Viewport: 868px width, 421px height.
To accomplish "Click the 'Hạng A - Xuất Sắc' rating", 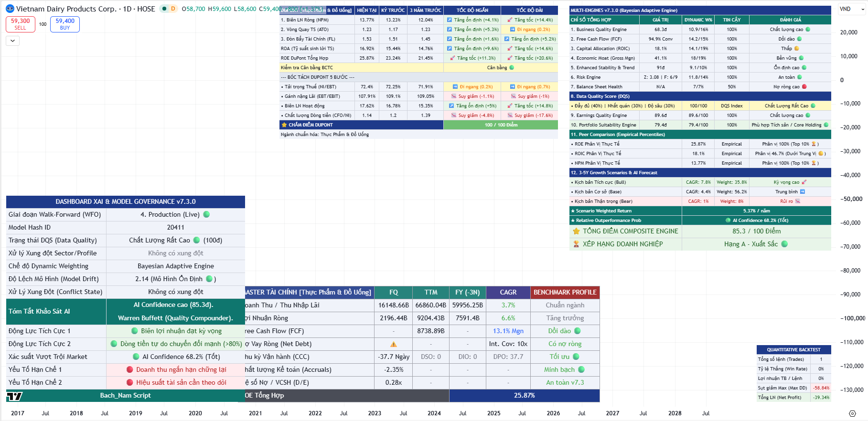I will pos(757,244).
